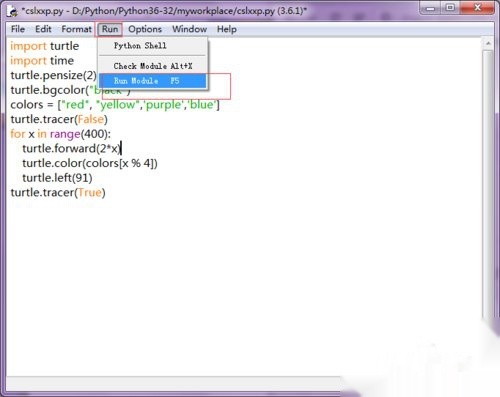The image size is (500, 397).
Task: Click the for x in range(400) line
Action: (60, 134)
